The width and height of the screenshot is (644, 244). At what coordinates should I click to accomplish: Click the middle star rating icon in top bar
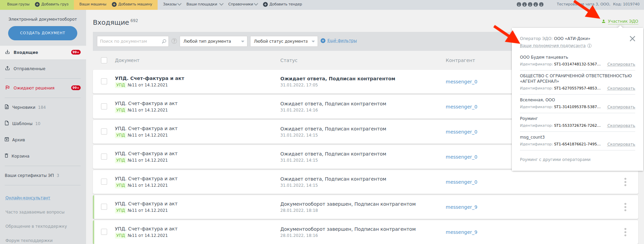coord(530,4)
